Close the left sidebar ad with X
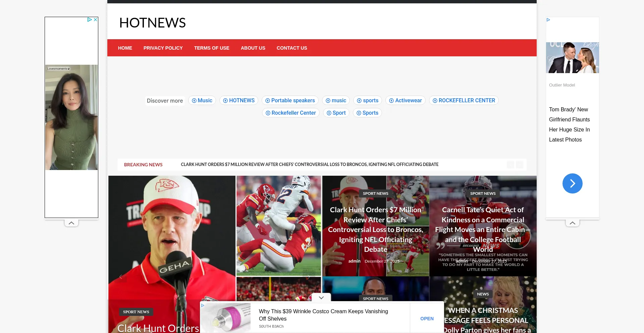The image size is (644, 333). 96,20
